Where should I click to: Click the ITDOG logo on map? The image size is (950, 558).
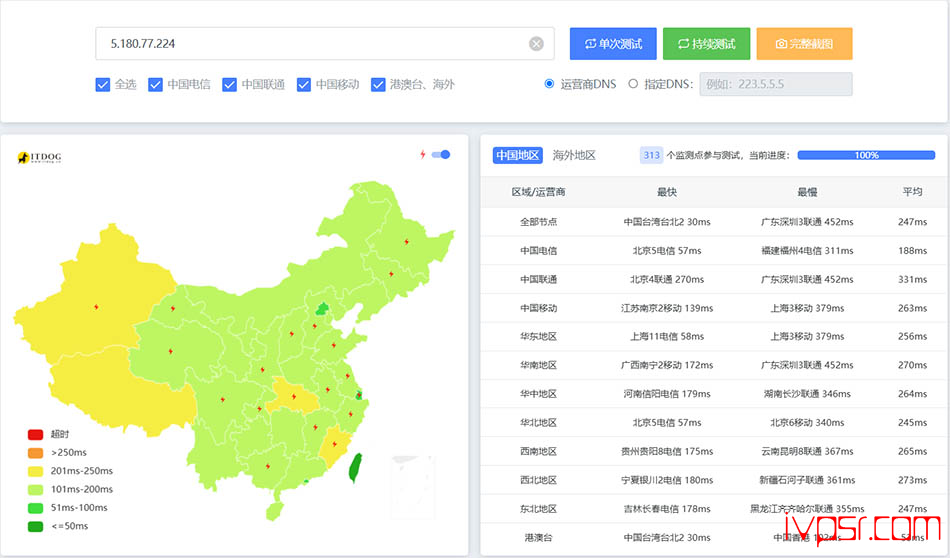(x=39, y=158)
